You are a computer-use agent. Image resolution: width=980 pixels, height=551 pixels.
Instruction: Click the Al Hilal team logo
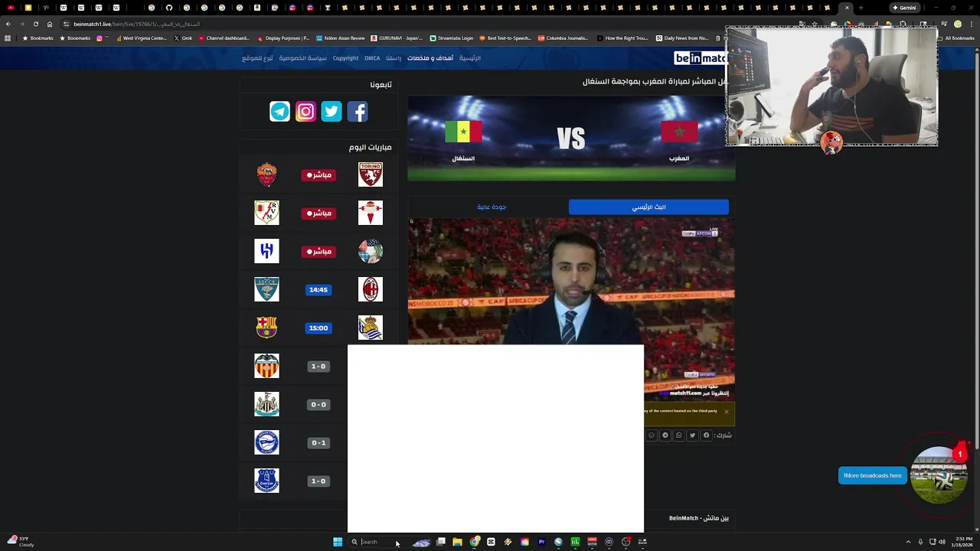(x=266, y=251)
